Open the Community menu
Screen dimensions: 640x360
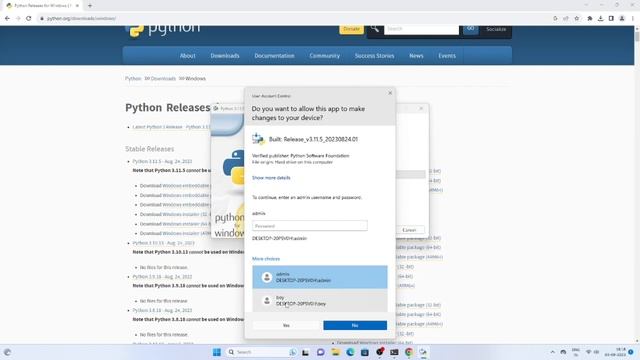pos(324,56)
